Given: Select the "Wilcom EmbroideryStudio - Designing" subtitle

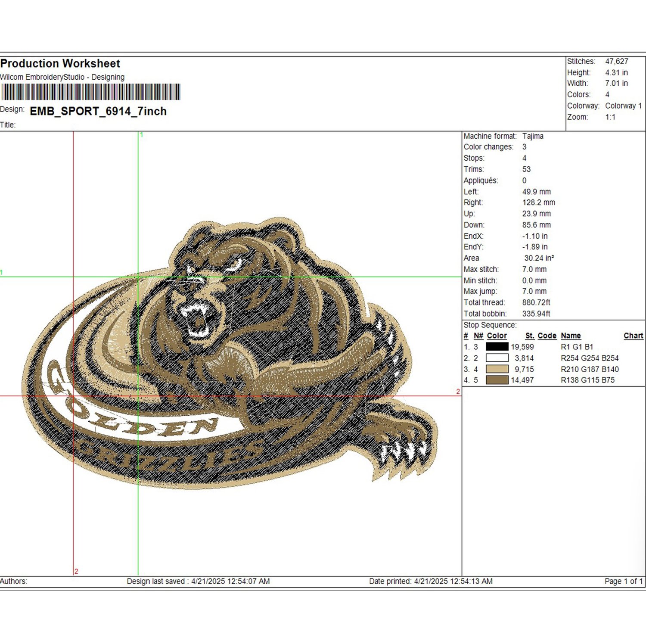Looking at the screenshot, I should click(62, 77).
